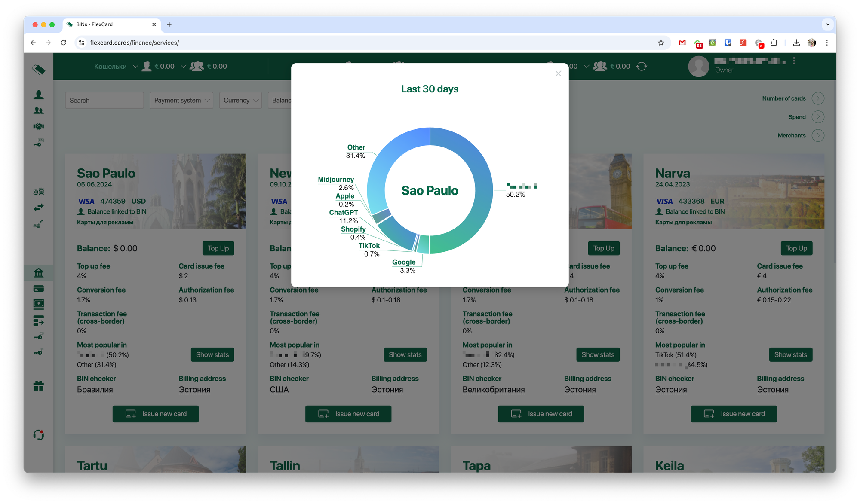Click the user profile icon in sidebar
Image resolution: width=860 pixels, height=504 pixels.
tap(39, 95)
